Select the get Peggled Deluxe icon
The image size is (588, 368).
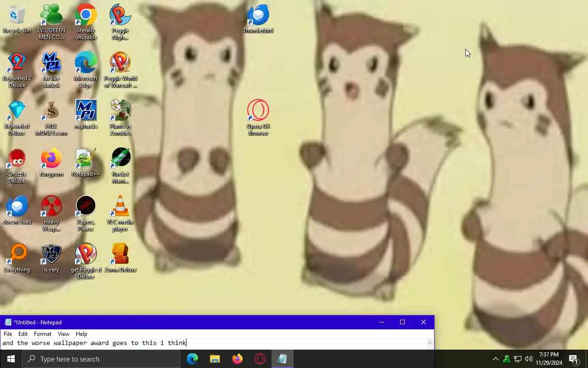pos(86,261)
